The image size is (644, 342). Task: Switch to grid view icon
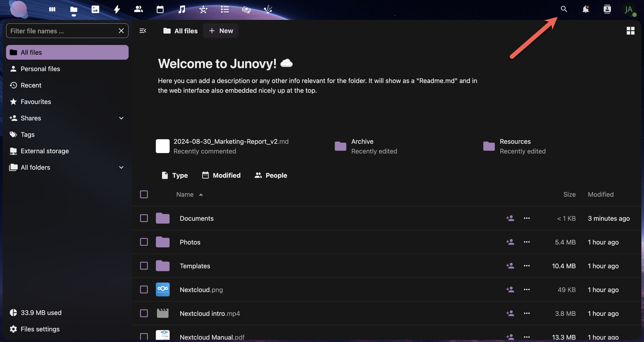[630, 31]
